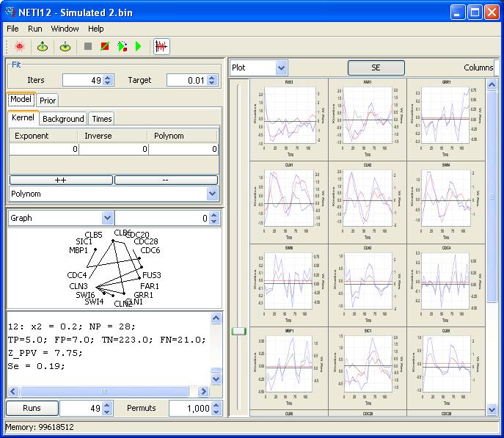Image resolution: width=504 pixels, height=438 pixels.
Task: Click the Iters value field
Action: click(x=82, y=81)
